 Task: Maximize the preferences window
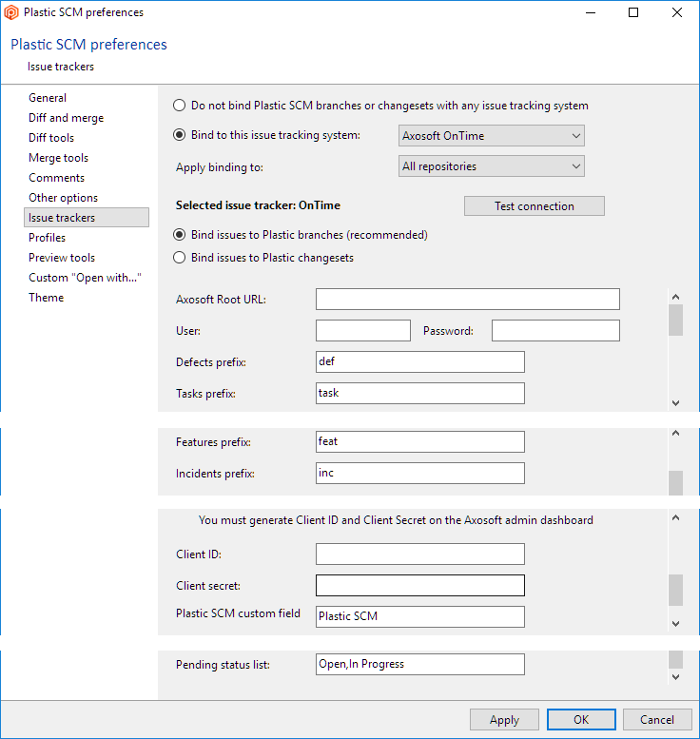pyautogui.click(x=633, y=12)
